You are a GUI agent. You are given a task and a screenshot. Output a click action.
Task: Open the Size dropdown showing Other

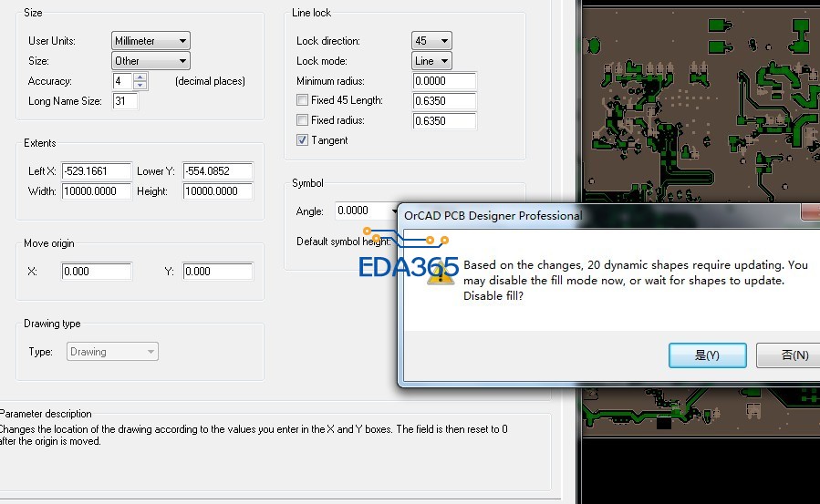click(x=151, y=61)
